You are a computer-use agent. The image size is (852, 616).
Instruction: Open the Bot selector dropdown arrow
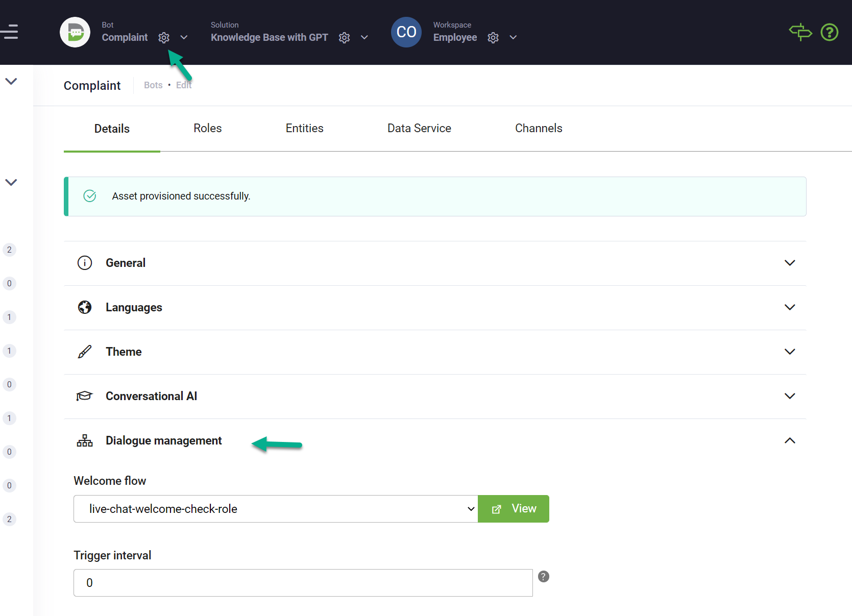click(184, 38)
